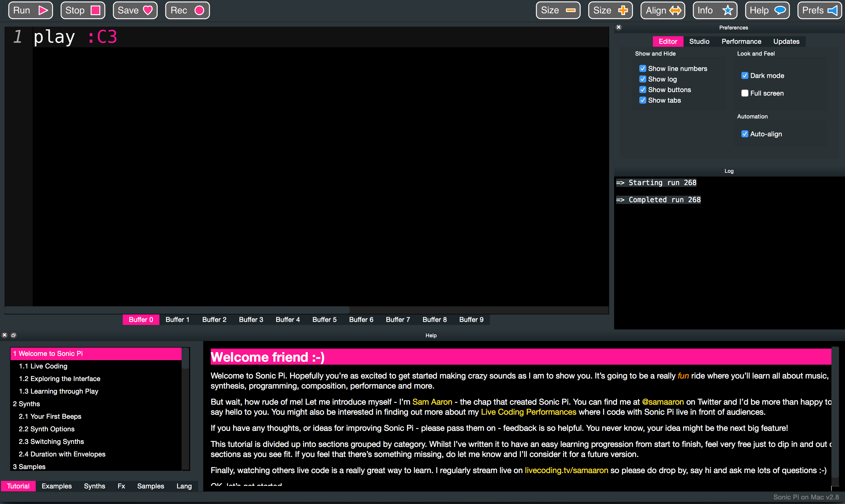Switch to Buffer 1

coord(177,320)
